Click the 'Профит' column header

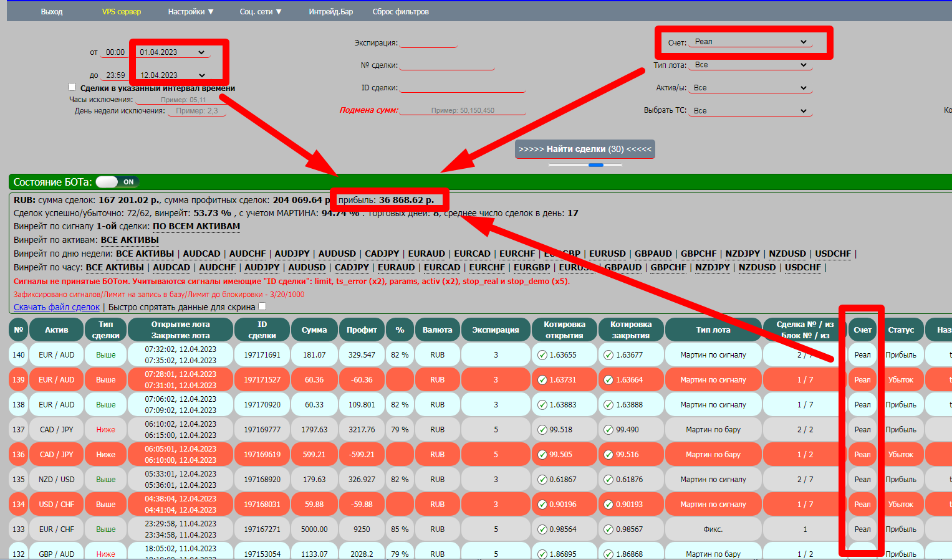[362, 330]
